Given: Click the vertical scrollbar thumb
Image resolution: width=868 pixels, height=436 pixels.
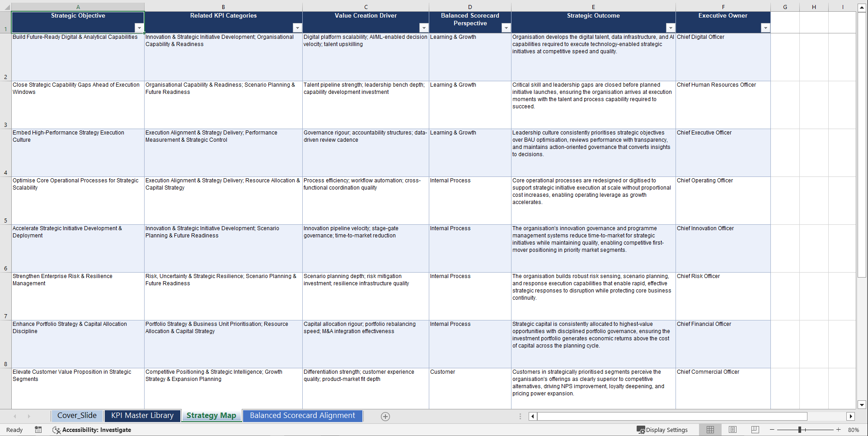Looking at the screenshot, I should click(862, 144).
